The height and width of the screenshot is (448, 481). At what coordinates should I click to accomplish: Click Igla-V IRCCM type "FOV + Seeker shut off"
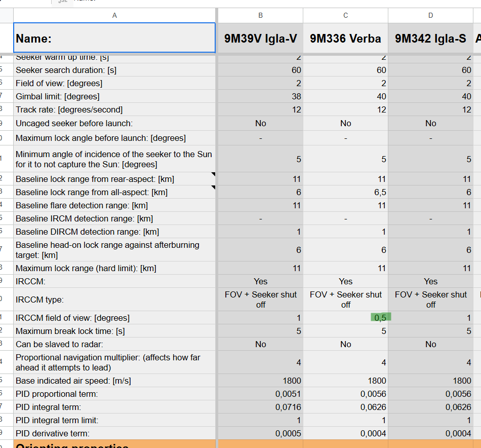260,300
